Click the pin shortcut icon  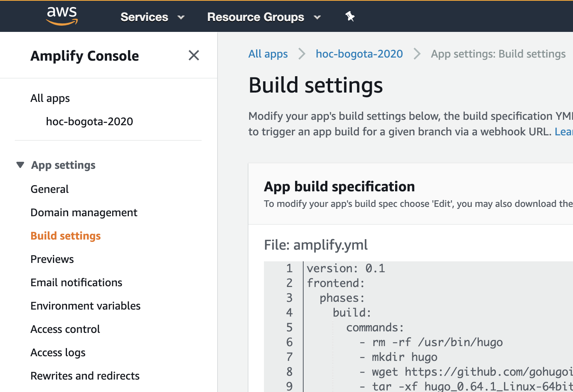click(350, 16)
